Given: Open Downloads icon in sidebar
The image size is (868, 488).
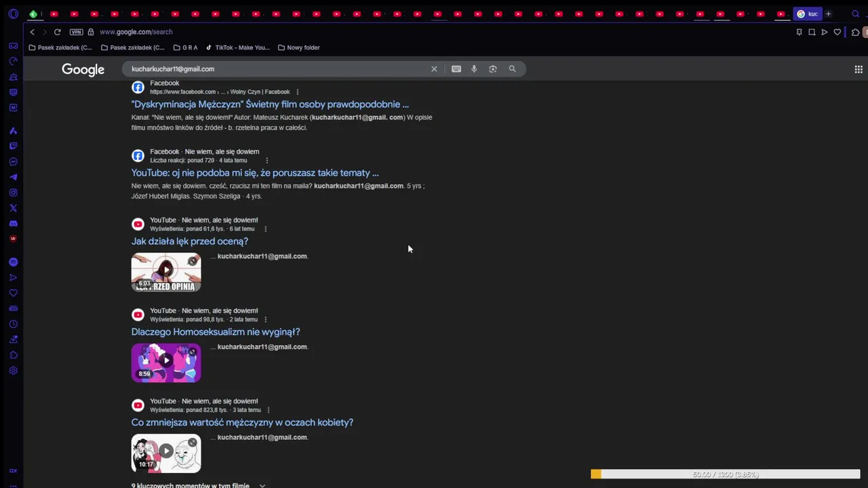Looking at the screenshot, I should 13,340.
